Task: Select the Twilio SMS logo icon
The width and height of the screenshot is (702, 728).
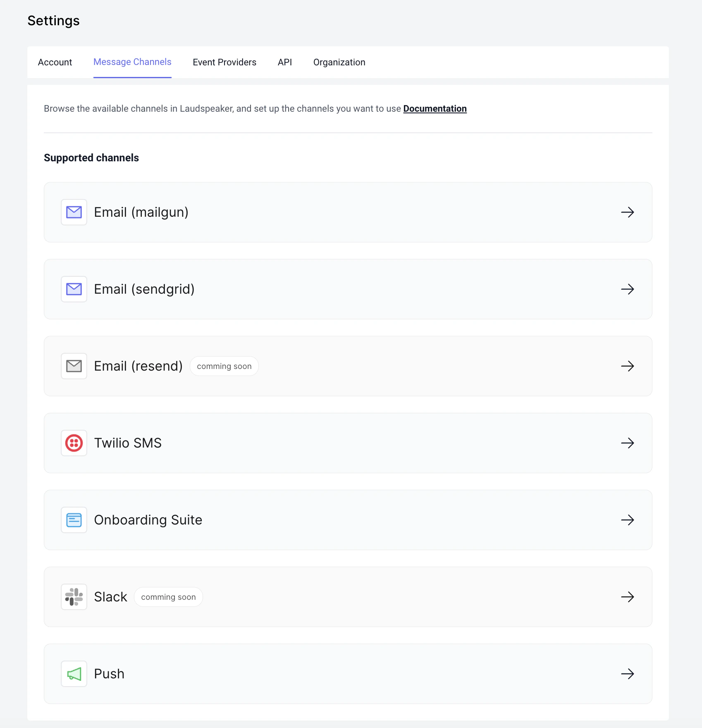Action: [74, 443]
